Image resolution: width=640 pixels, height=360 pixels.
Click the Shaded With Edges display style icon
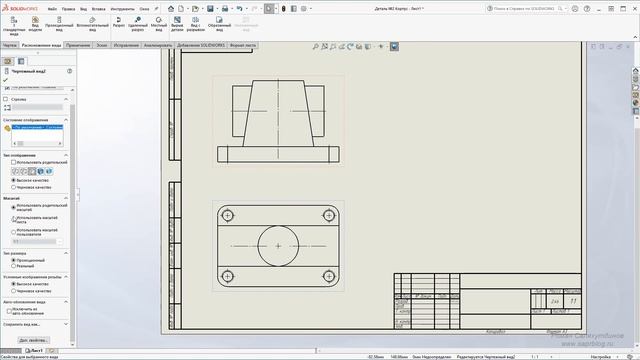(x=40, y=171)
